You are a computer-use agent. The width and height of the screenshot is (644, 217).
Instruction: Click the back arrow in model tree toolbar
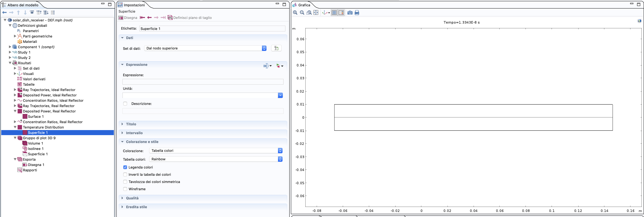tap(5, 12)
